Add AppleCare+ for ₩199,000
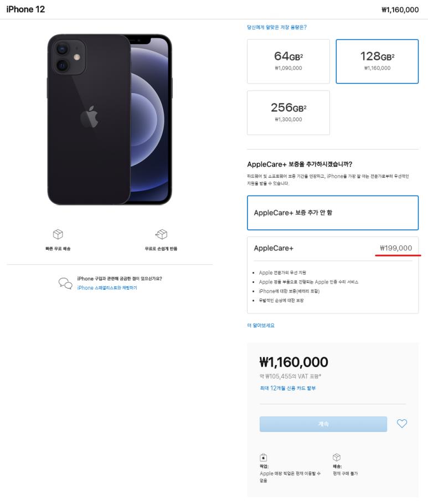The height and width of the screenshot is (504, 428). coord(332,248)
